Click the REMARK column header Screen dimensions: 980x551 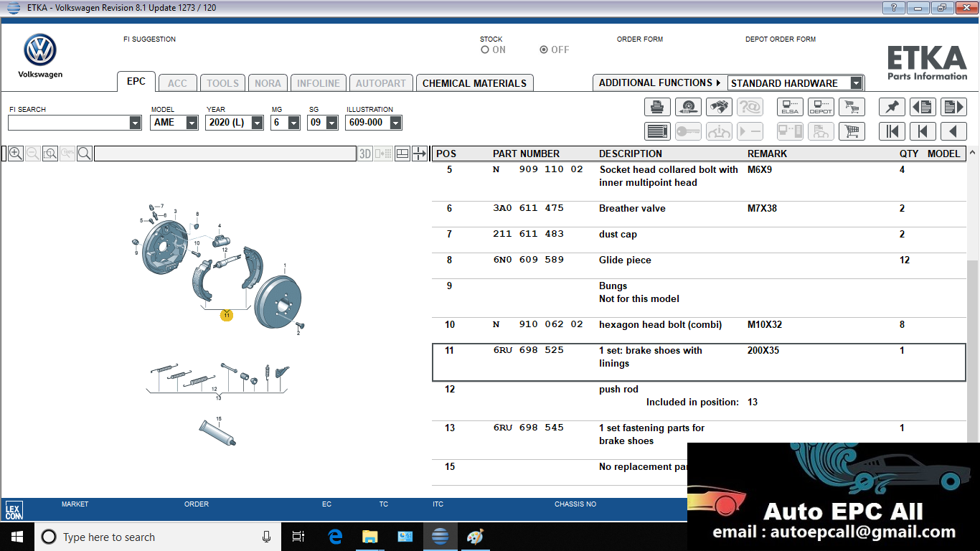coord(767,154)
